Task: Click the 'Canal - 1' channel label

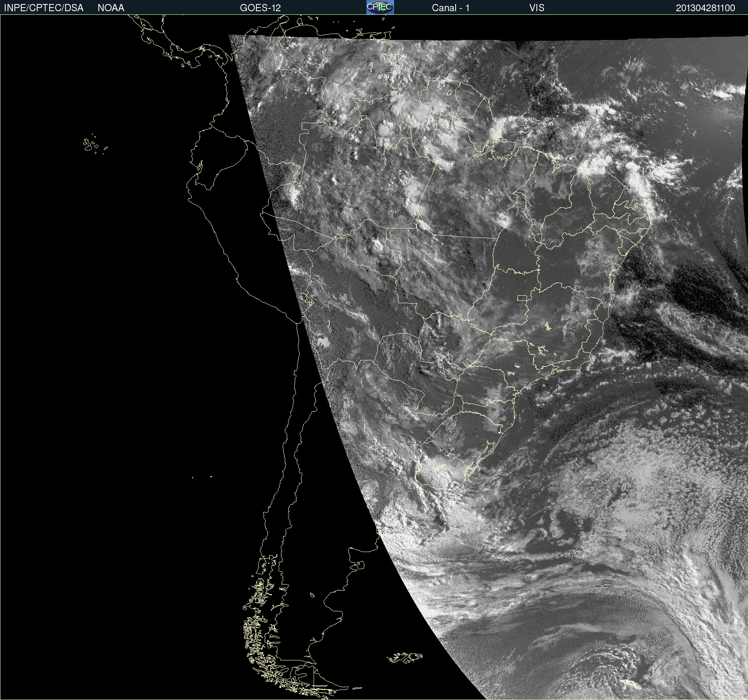Action: [x=451, y=8]
